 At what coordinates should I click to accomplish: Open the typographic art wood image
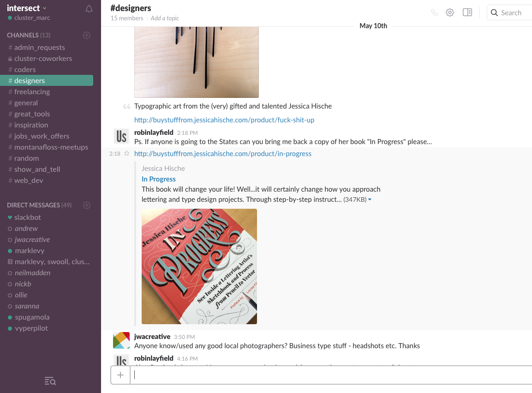tap(197, 62)
